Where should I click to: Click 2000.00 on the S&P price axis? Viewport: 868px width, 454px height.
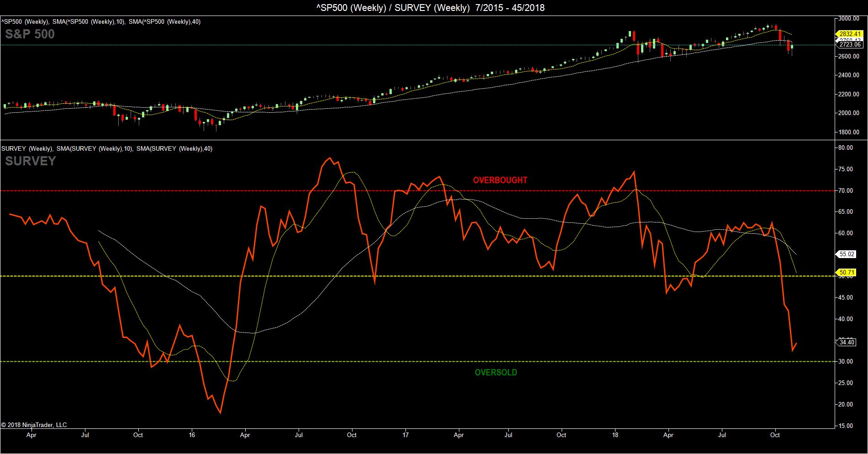(x=849, y=113)
